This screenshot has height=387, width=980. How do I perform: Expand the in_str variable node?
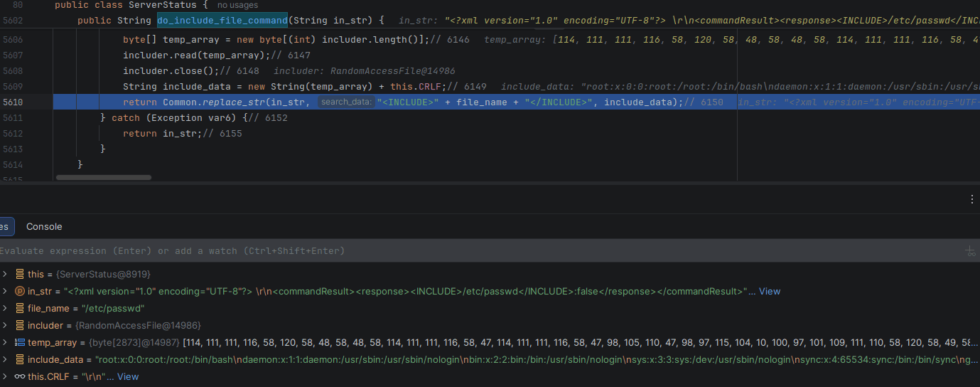pyautogui.click(x=5, y=291)
